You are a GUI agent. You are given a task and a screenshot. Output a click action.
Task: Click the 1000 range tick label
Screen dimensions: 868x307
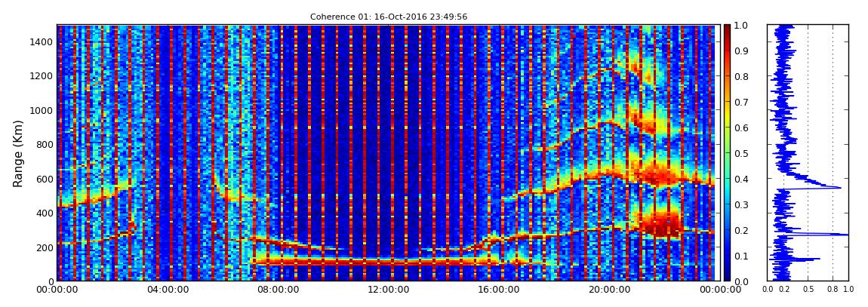pyautogui.click(x=42, y=110)
